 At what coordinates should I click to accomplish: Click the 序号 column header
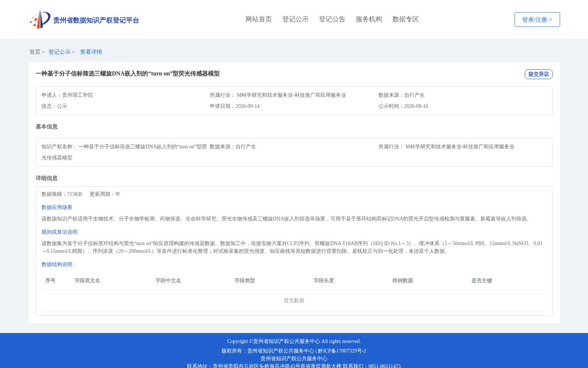click(x=50, y=280)
